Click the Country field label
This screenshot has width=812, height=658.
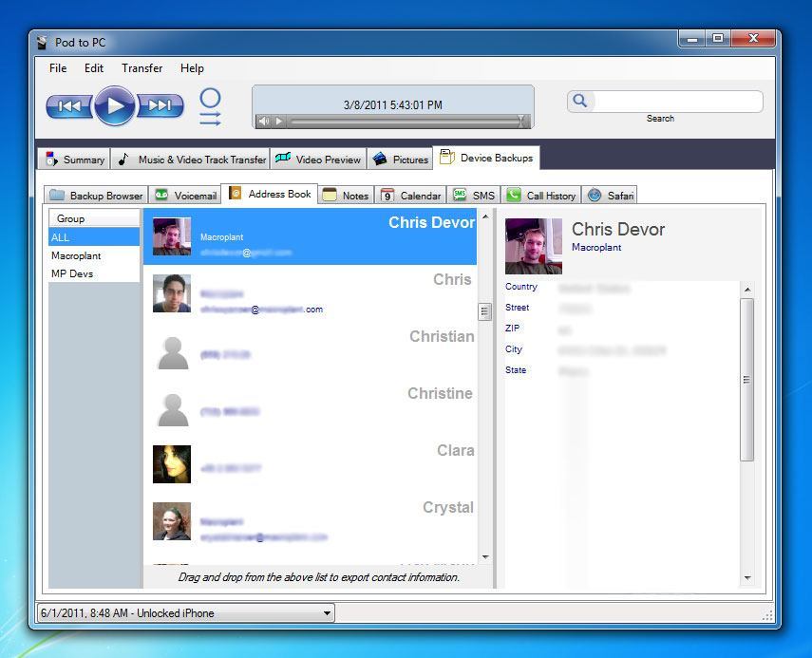point(521,287)
